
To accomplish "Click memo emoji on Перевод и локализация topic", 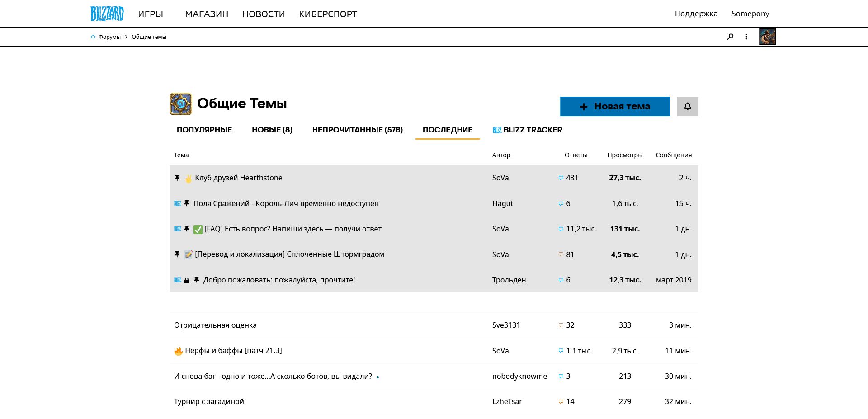I will click(x=189, y=254).
